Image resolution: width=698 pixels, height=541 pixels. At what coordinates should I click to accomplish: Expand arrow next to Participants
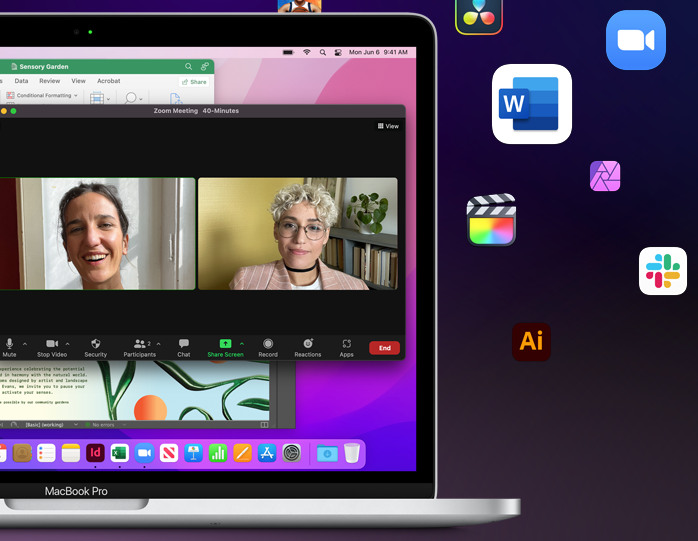point(158,344)
